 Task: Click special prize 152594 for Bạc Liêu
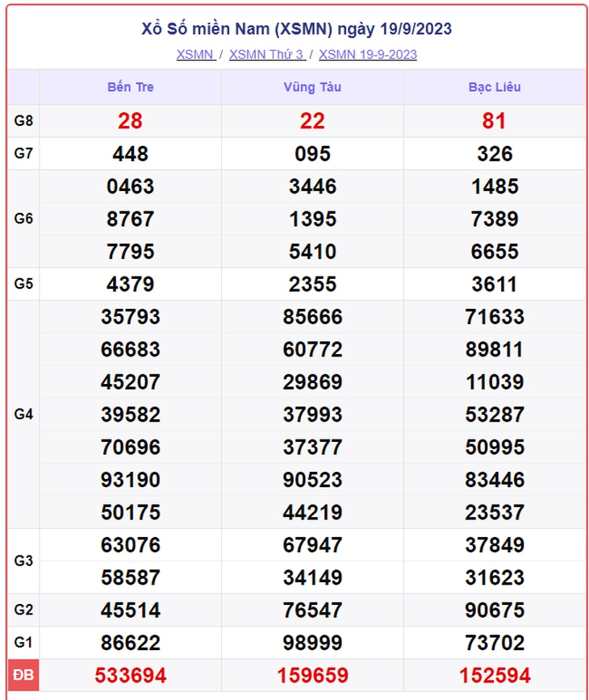(x=495, y=676)
